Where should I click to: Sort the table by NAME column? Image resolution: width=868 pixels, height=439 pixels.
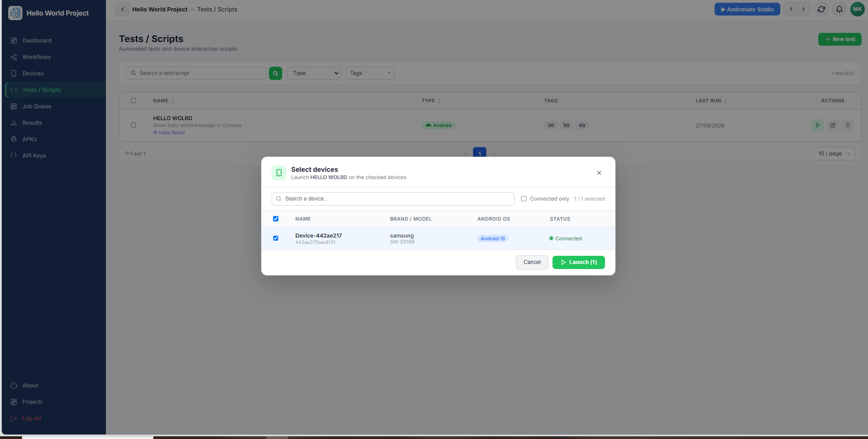[x=163, y=100]
